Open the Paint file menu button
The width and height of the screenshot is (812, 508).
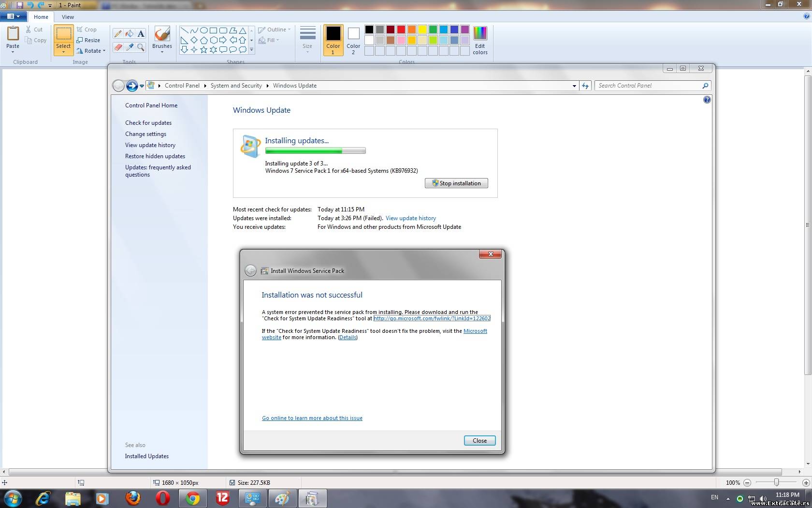click(x=14, y=16)
